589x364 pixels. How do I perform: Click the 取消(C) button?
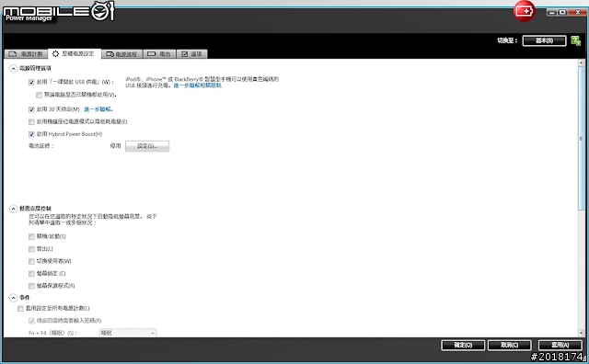point(509,346)
